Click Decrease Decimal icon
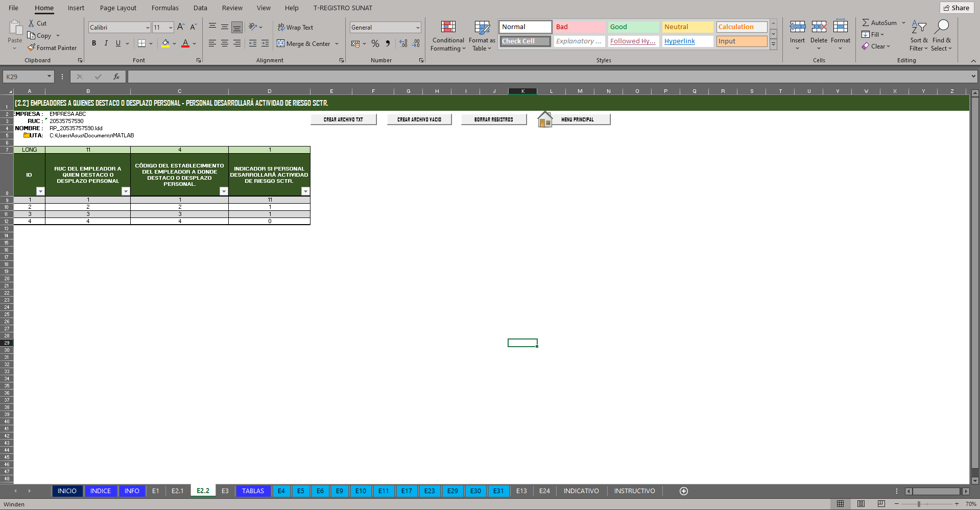 point(416,44)
